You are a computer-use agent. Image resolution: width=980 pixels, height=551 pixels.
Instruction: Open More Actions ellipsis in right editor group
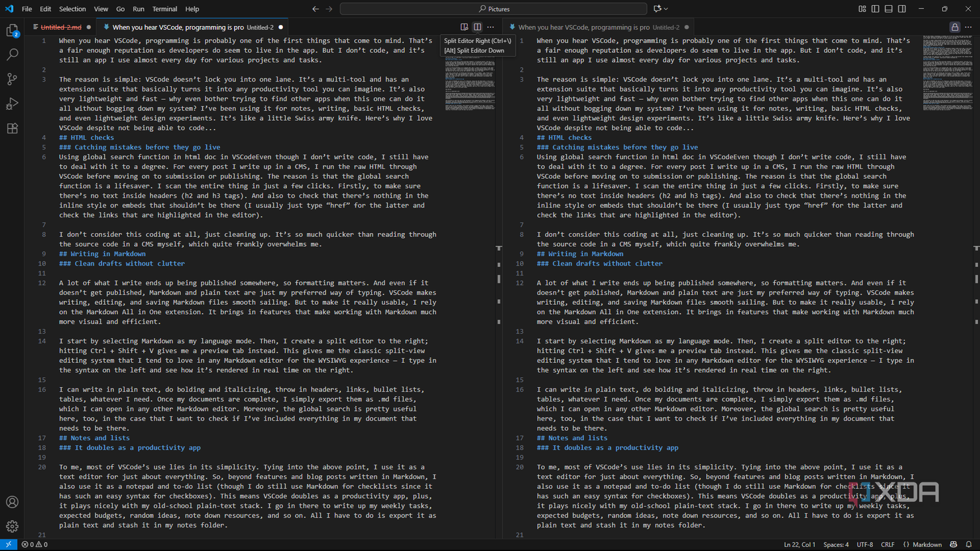tap(968, 27)
